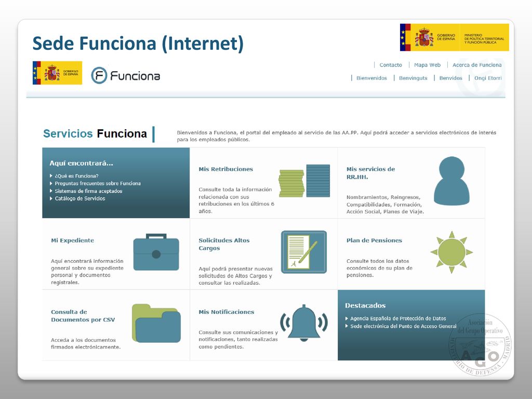Open Catálogo de Servicios link

pyautogui.click(x=80, y=198)
